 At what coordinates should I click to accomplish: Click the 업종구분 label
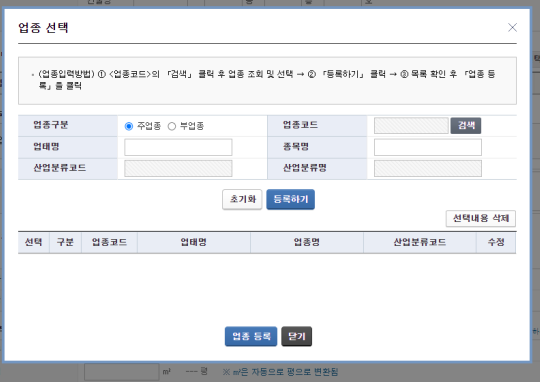(51, 125)
